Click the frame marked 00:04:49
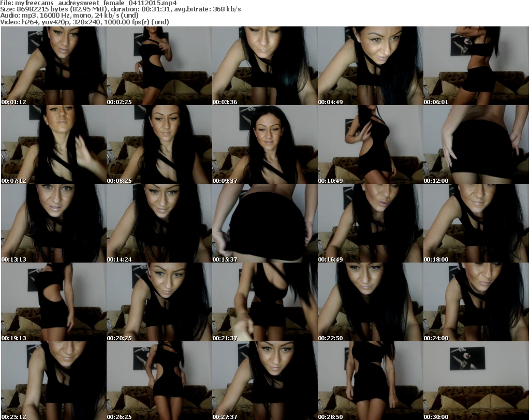 click(370, 66)
